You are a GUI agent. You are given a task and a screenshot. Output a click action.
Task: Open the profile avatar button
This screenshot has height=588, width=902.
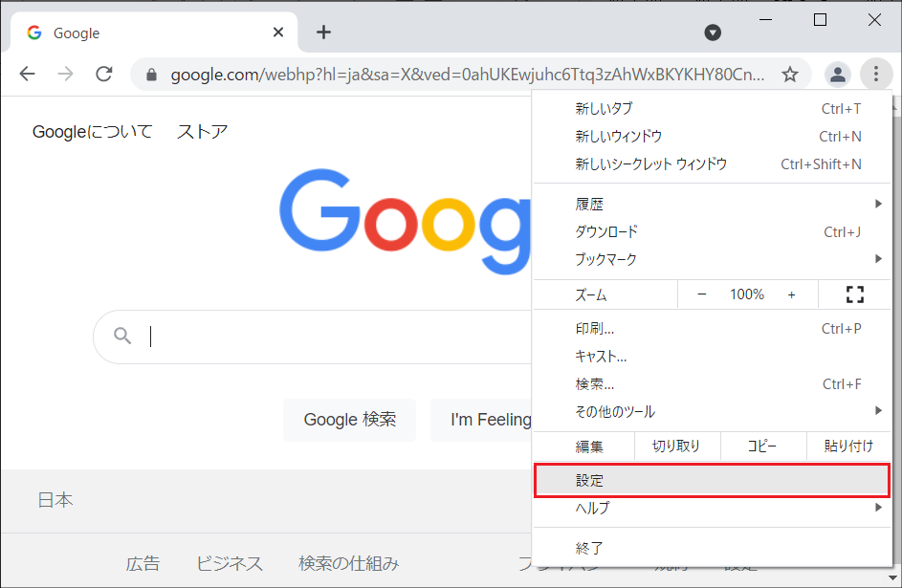[x=838, y=75]
